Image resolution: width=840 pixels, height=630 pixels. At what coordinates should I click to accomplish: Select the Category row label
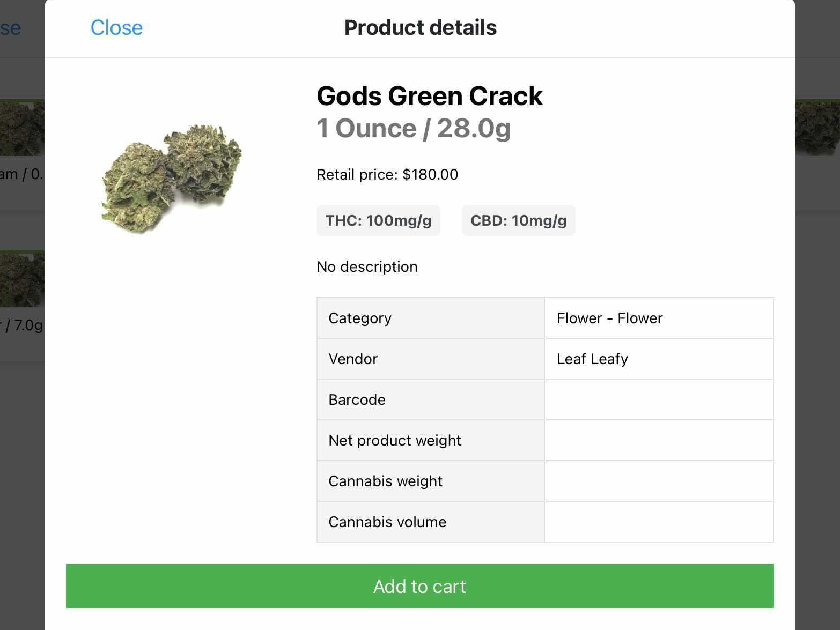tap(360, 318)
